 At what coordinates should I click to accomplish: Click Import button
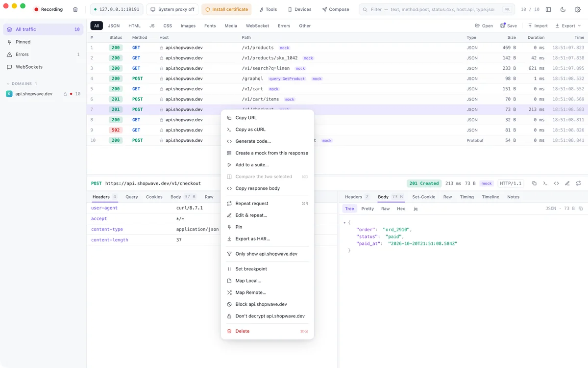pyautogui.click(x=538, y=26)
